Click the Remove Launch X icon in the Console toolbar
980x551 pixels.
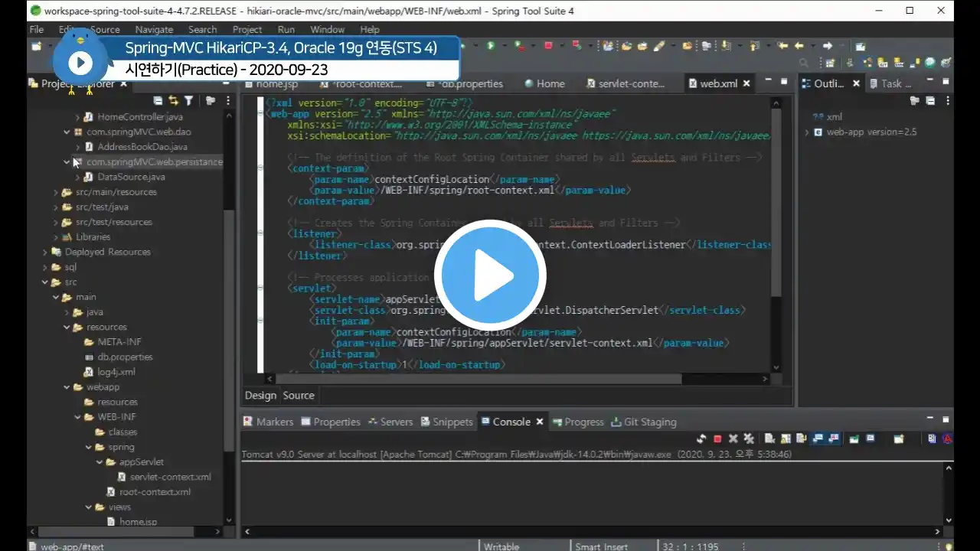click(733, 439)
